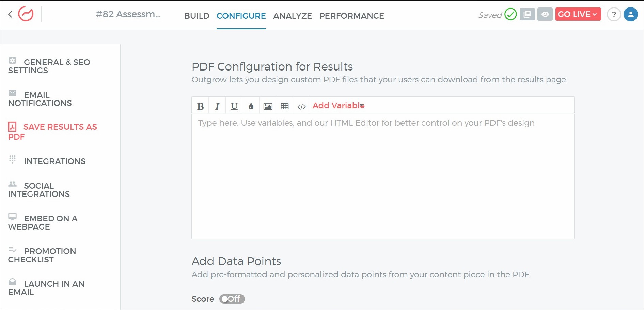
Task: Open the text color droplet picker
Action: point(251,106)
